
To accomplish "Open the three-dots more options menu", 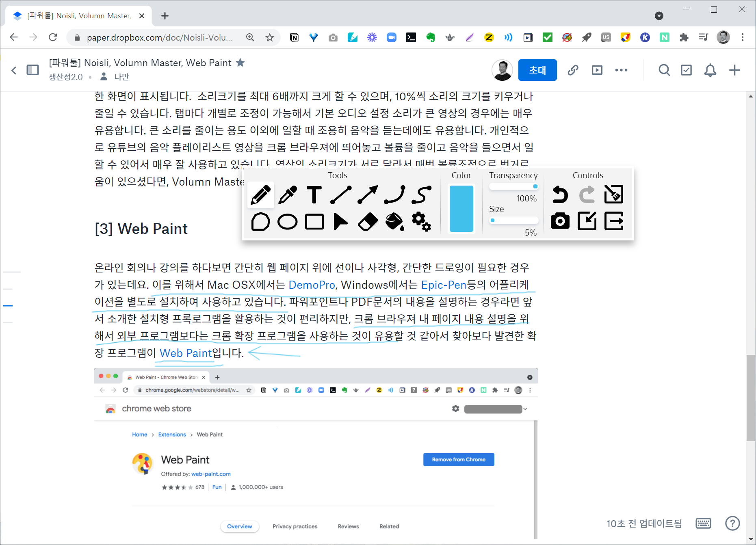I will [621, 70].
